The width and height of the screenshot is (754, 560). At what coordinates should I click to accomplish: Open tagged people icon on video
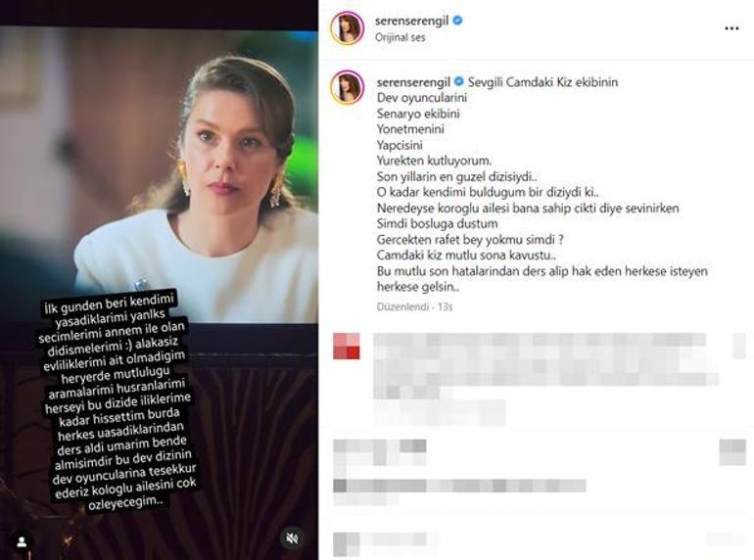click(22, 541)
